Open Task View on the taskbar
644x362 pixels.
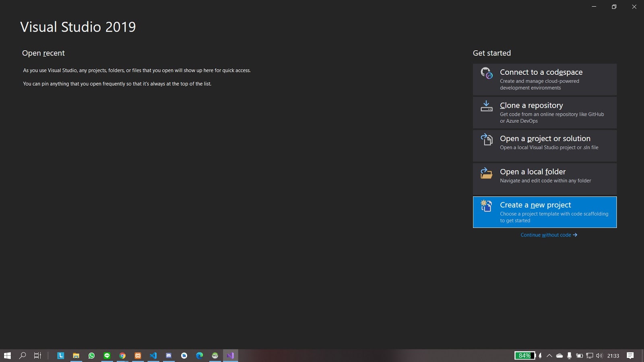(x=37, y=356)
